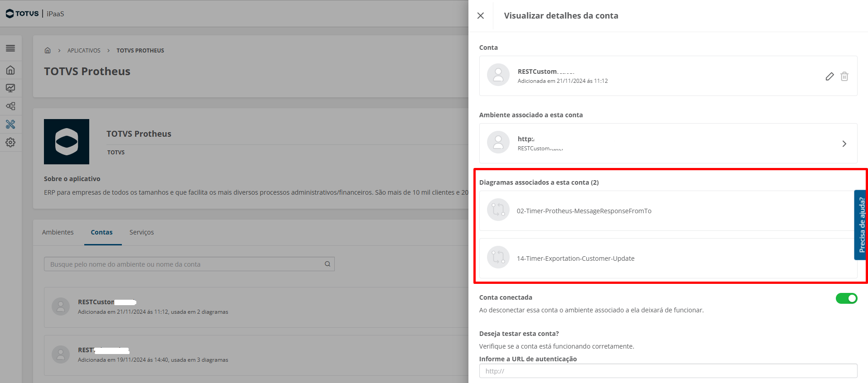Open diagram 14-Timer-Exportation-Customer-Update
The height and width of the screenshot is (383, 868).
click(x=668, y=258)
